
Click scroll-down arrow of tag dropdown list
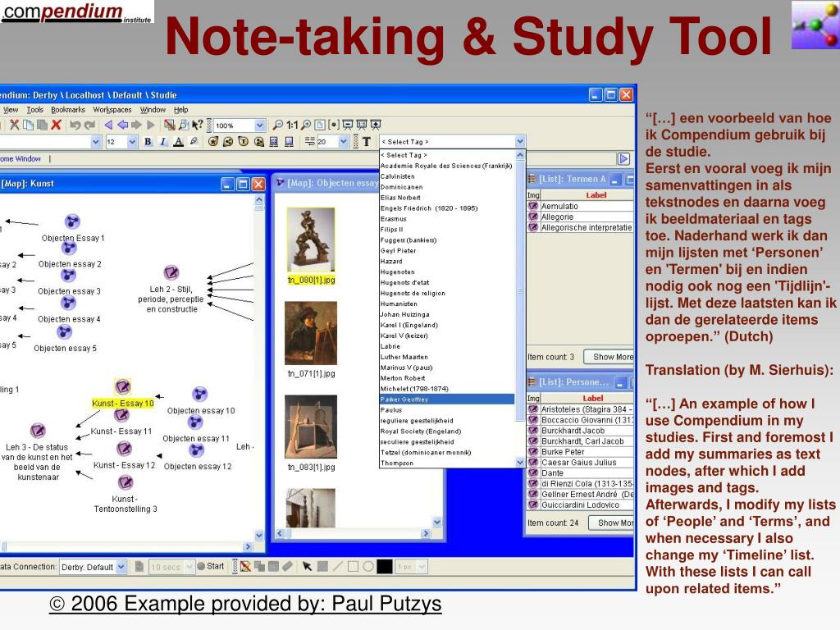[519, 462]
